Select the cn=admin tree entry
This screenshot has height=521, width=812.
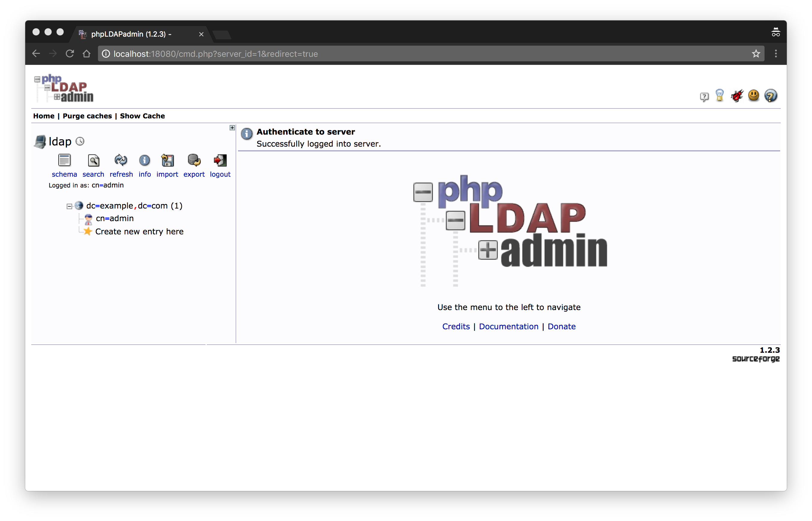[x=114, y=218]
